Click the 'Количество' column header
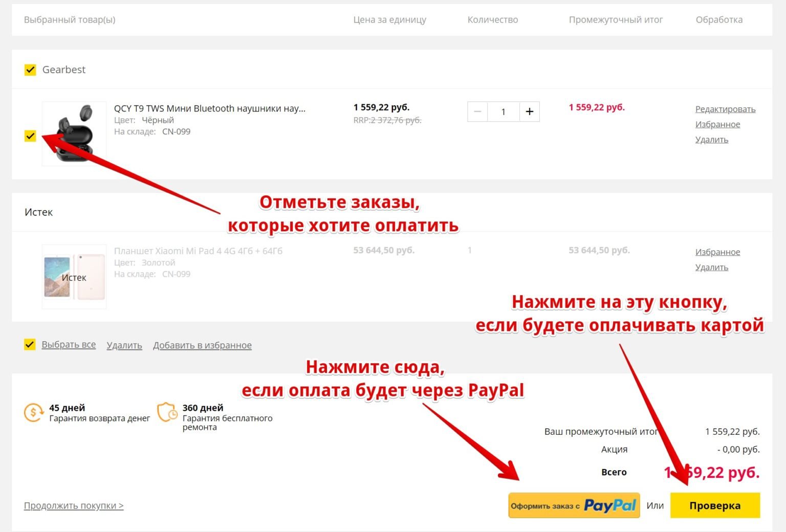 (x=492, y=19)
